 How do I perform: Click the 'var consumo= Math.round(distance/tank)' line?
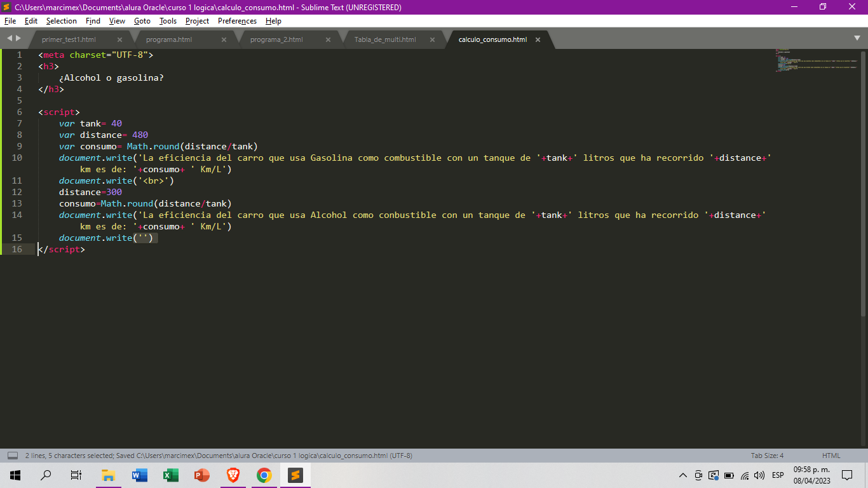pyautogui.click(x=158, y=146)
